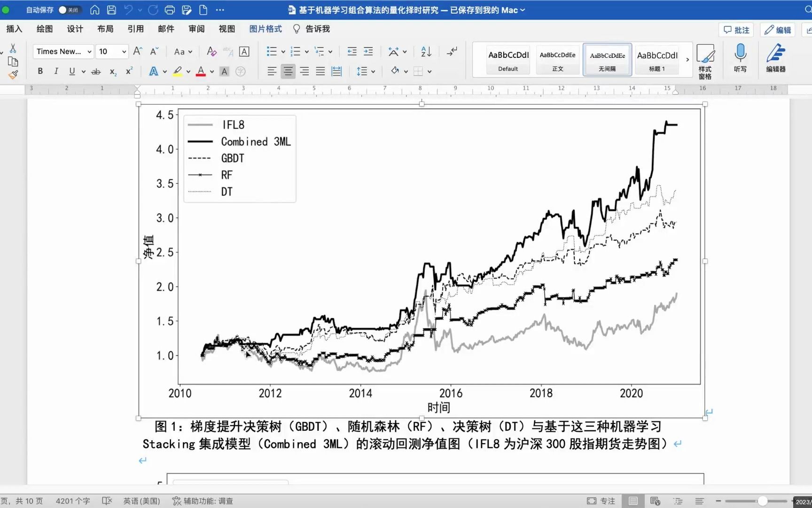Click the multilevel list icon
Viewport: 812px width, 508px height.
pyautogui.click(x=319, y=51)
